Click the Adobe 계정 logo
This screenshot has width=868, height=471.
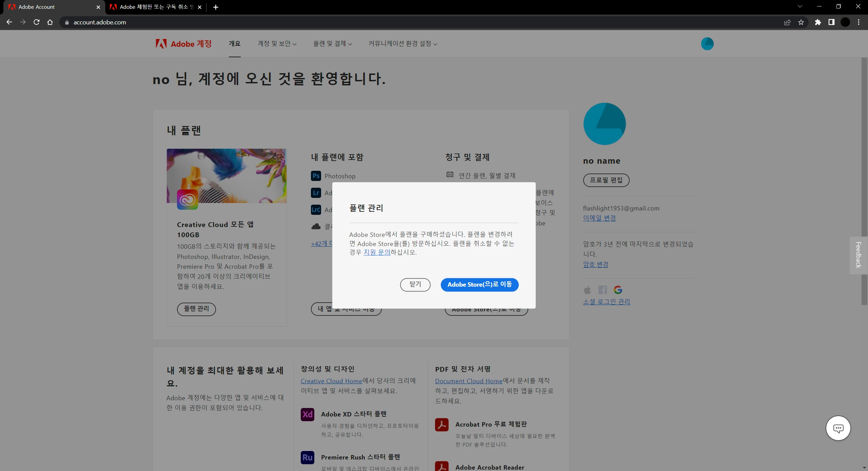click(x=183, y=44)
